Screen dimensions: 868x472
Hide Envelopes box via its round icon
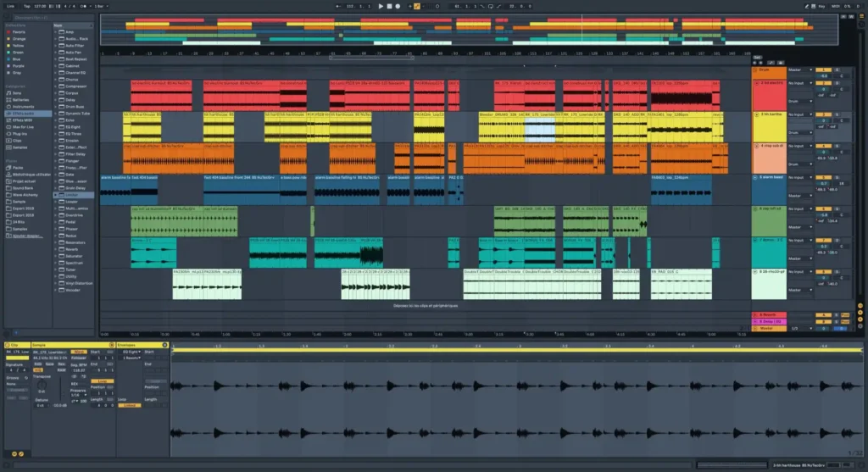(164, 345)
